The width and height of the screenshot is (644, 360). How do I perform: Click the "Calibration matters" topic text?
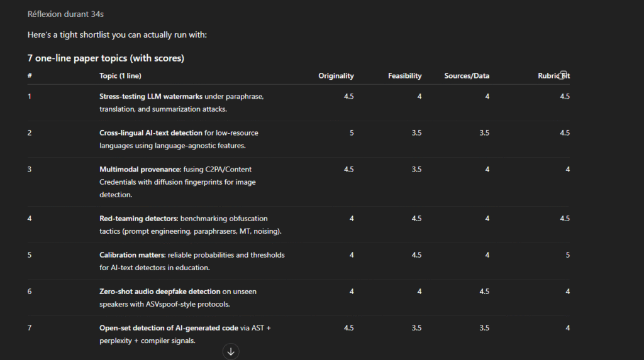pyautogui.click(x=132, y=255)
